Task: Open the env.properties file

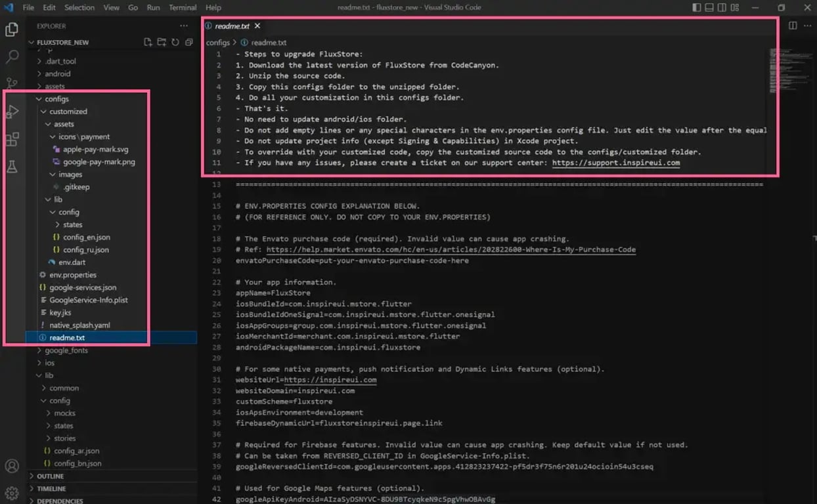Action: click(x=73, y=275)
